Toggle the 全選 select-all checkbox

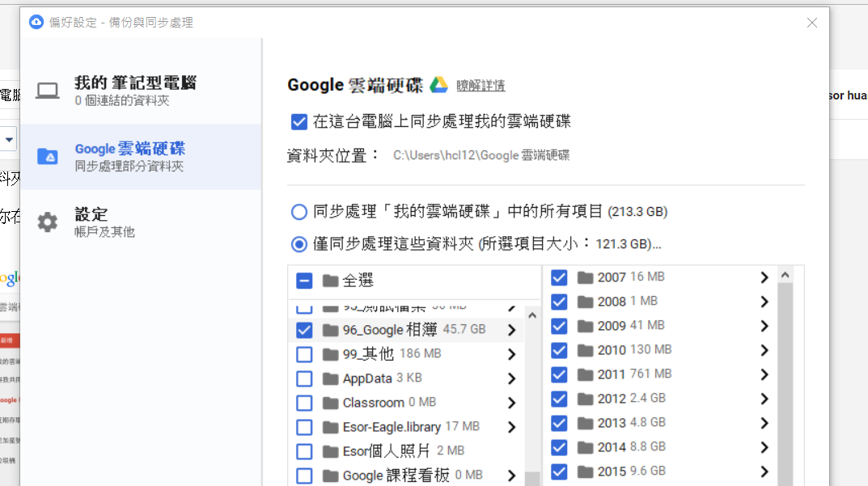[x=304, y=281]
